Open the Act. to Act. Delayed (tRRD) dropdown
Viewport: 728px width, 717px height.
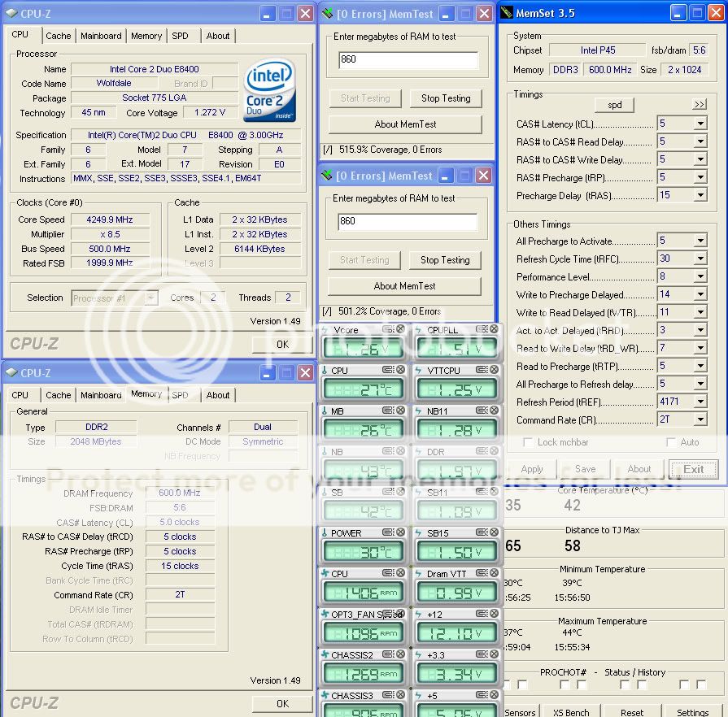(x=700, y=330)
